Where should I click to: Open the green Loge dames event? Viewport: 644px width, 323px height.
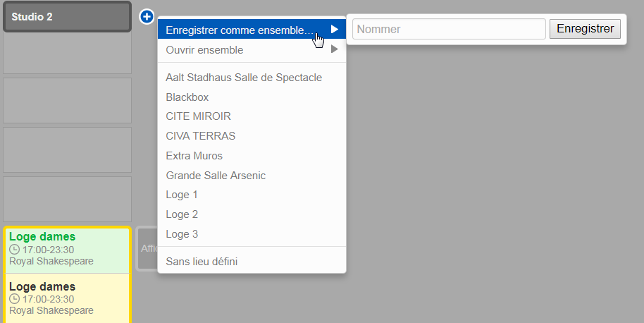coord(67,249)
